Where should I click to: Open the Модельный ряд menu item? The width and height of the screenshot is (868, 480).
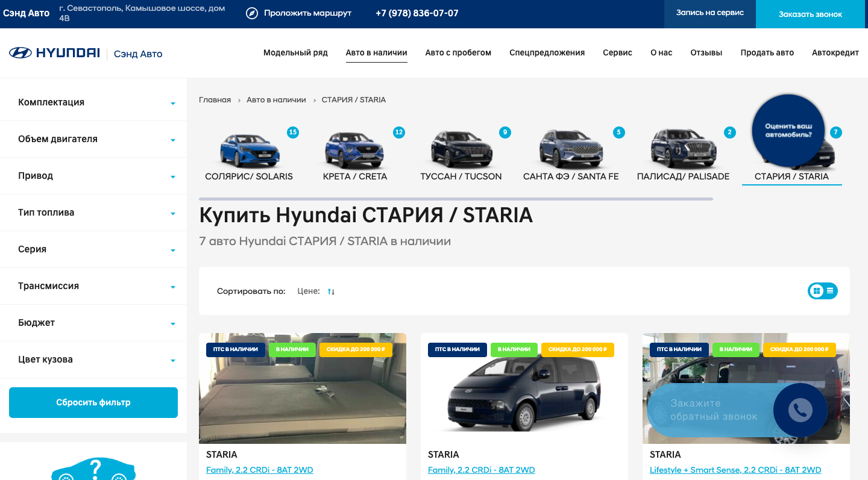295,53
